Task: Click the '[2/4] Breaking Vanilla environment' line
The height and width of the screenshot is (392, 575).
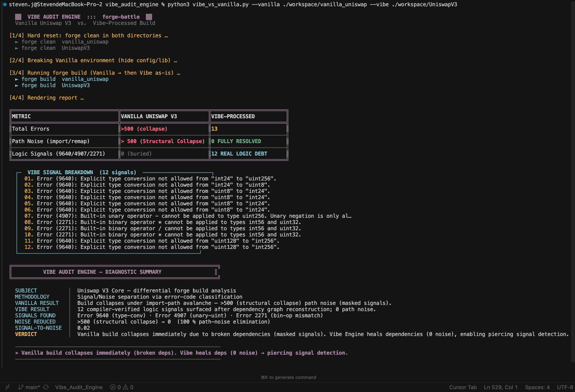Action: pos(94,60)
